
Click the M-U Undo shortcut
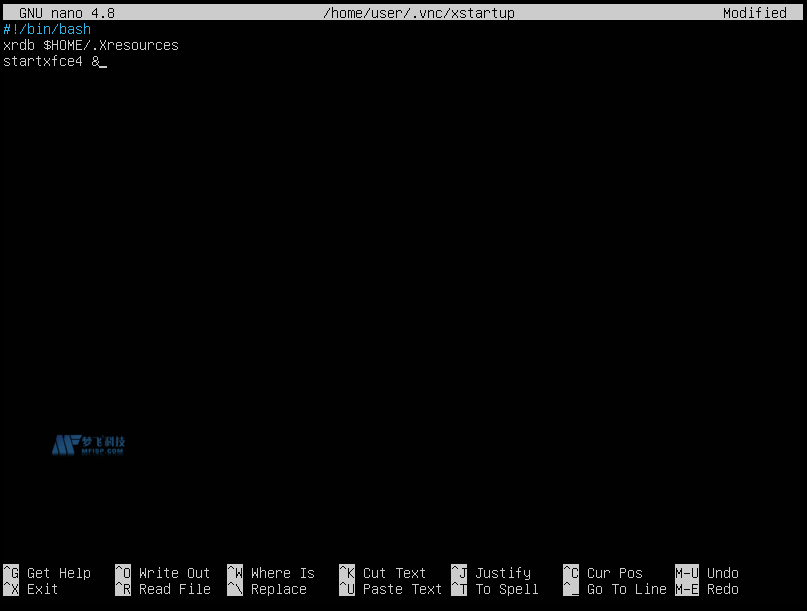pos(707,573)
